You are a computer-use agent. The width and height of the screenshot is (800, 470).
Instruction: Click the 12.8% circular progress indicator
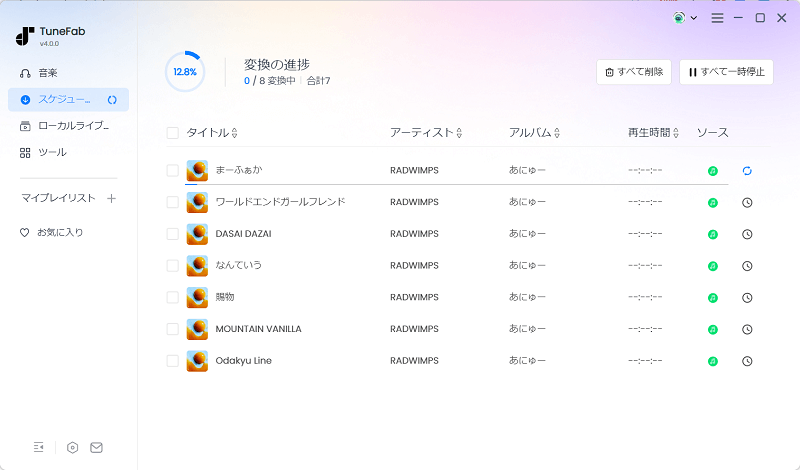[x=185, y=71]
